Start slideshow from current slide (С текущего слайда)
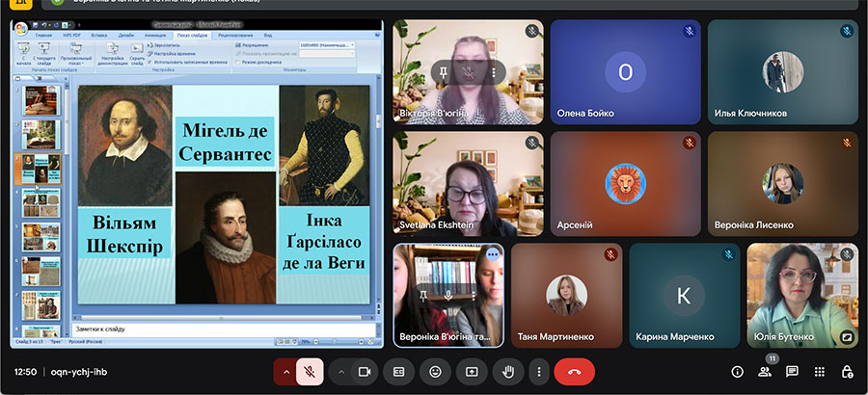The image size is (868, 395). point(43,54)
